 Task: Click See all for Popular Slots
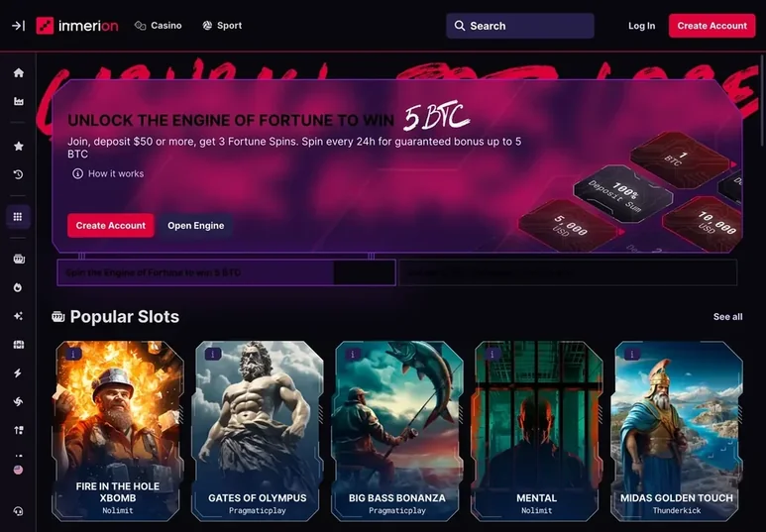click(728, 317)
